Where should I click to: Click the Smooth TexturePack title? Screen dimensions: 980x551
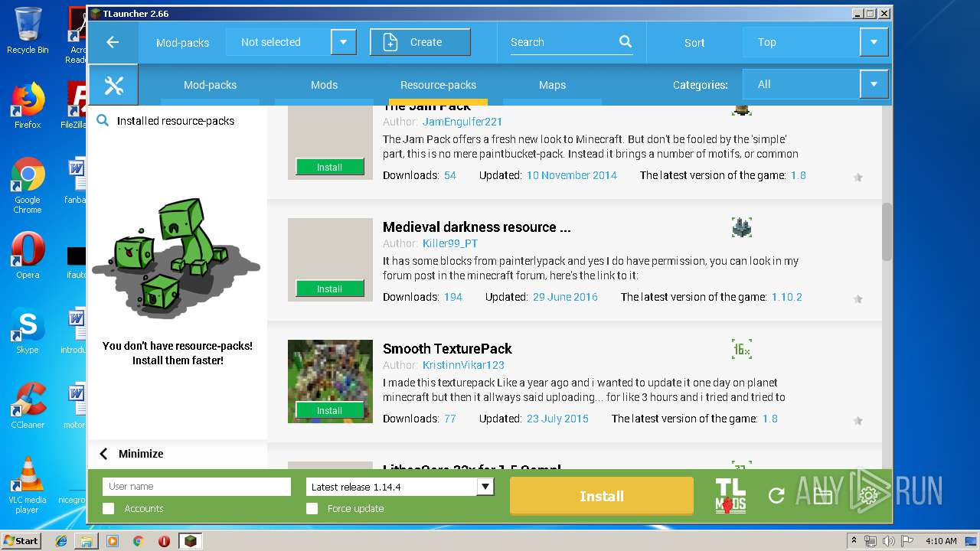pyautogui.click(x=447, y=349)
